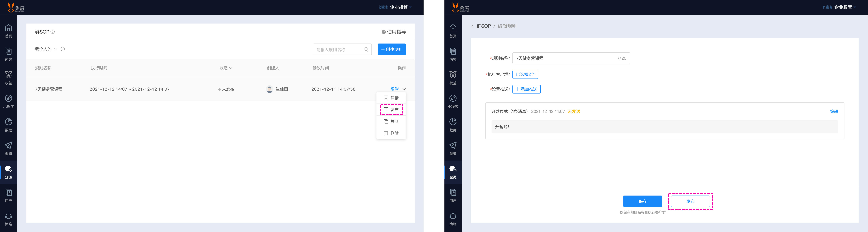Open 我个人的 filter dropdown
Viewport: 868px width, 232px height.
coord(46,49)
